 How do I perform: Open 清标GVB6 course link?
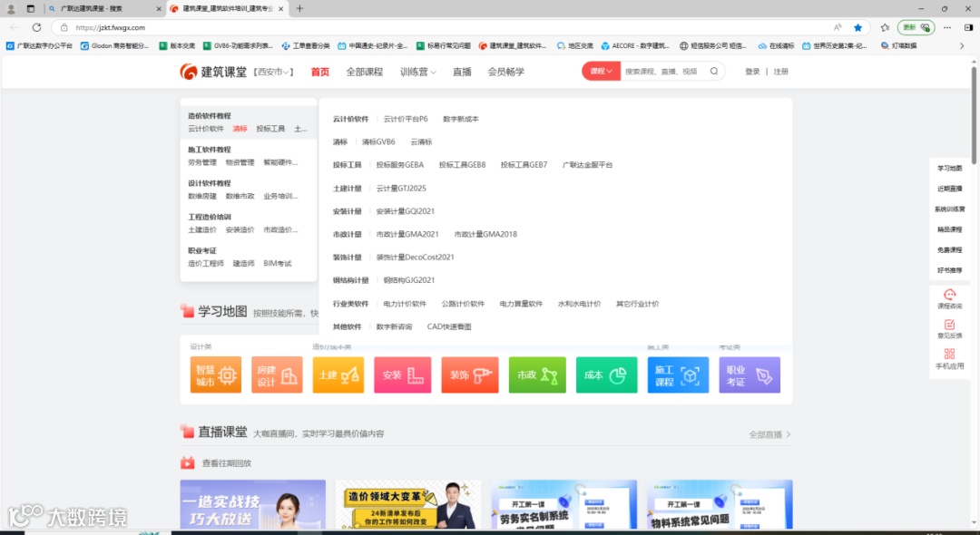tap(378, 141)
